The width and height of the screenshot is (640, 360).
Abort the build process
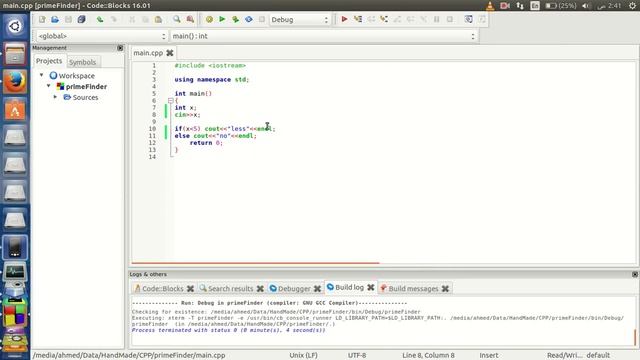click(262, 19)
